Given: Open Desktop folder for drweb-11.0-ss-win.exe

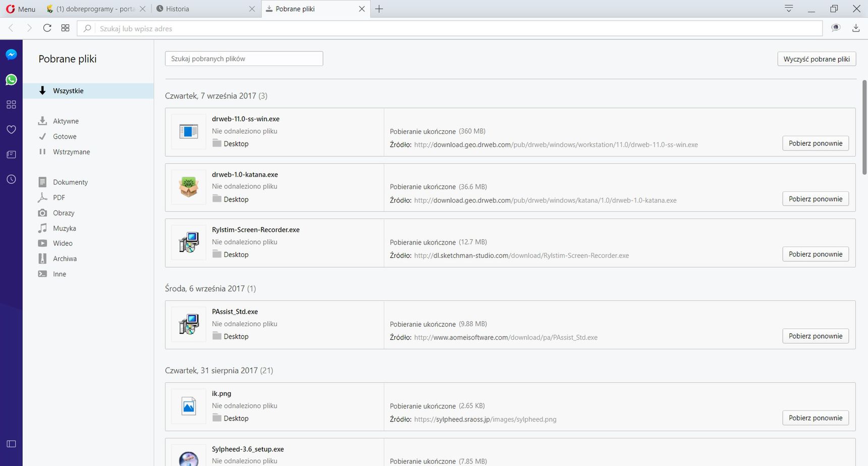Looking at the screenshot, I should [231, 144].
